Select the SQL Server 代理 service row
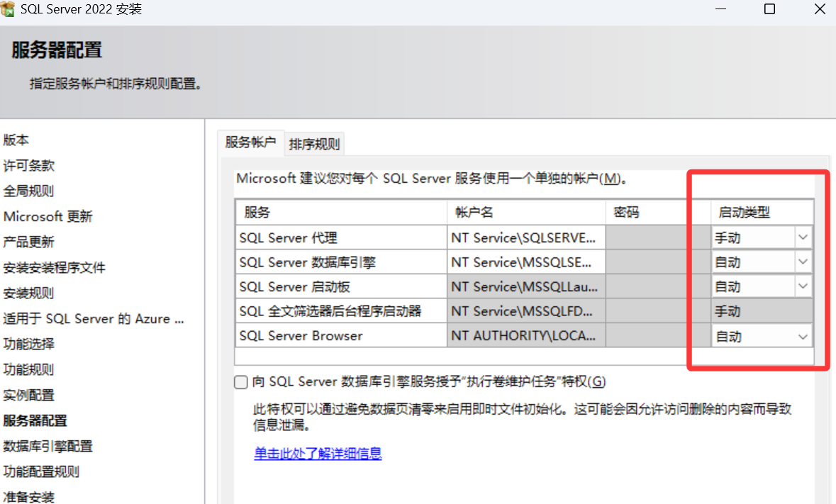Image resolution: width=836 pixels, height=504 pixels. (x=341, y=237)
